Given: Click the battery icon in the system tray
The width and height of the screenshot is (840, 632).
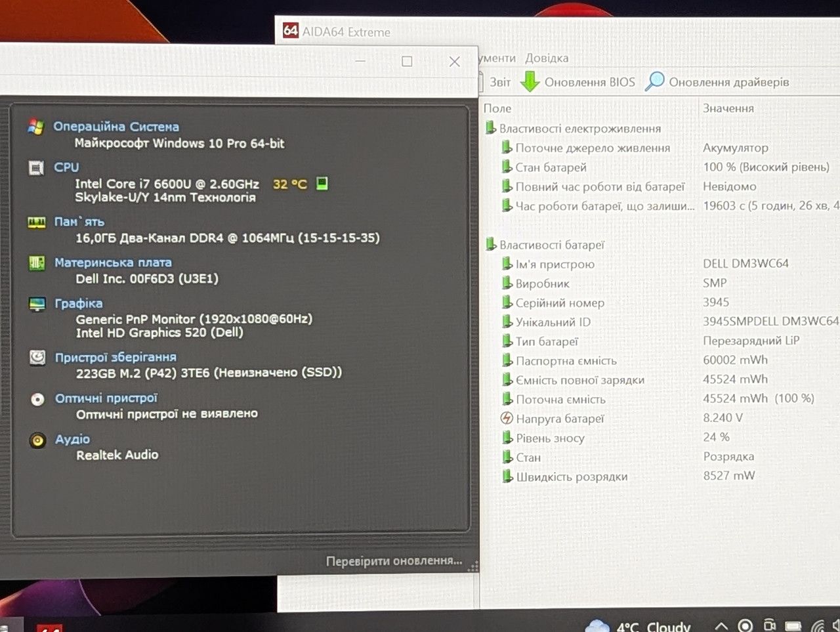Looking at the screenshot, I should tap(793, 626).
